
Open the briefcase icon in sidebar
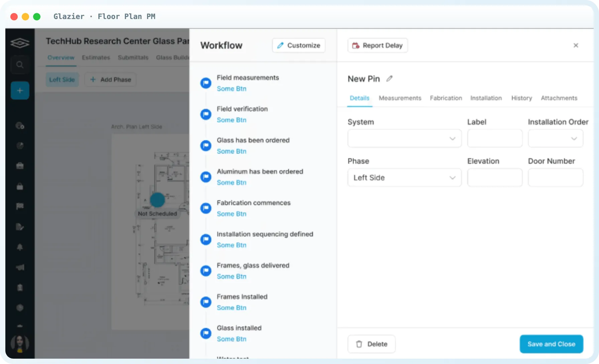pos(20,166)
